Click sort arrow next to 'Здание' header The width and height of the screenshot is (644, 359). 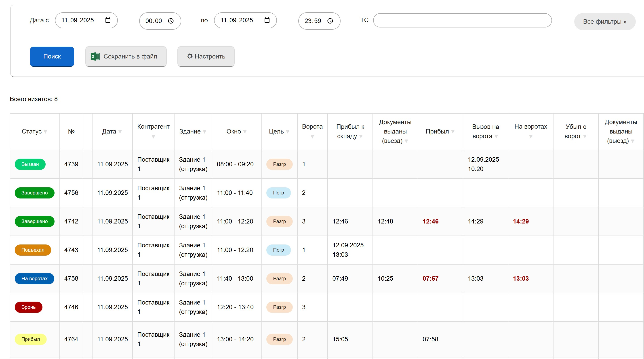pyautogui.click(x=204, y=132)
